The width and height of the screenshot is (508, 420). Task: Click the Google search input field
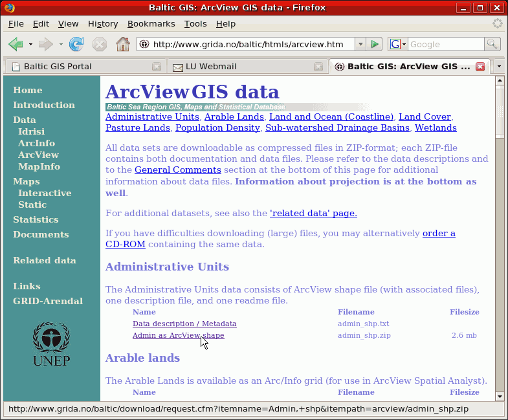coord(446,44)
